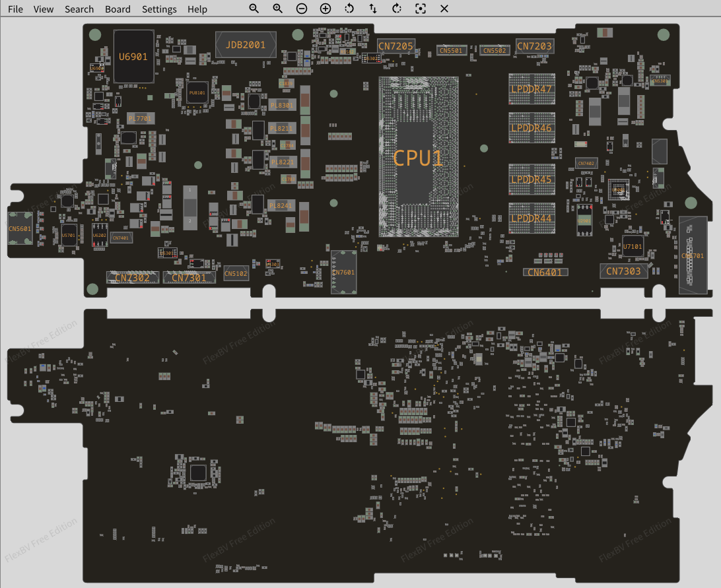Flip the board with up-down arrows icon
The height and width of the screenshot is (588, 721).
[x=373, y=9]
